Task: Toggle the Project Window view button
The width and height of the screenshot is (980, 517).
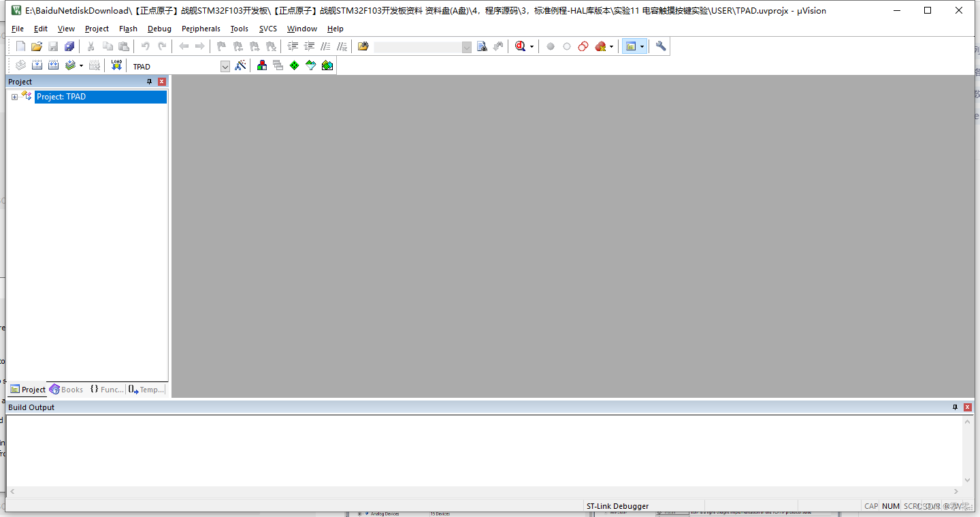Action: [x=631, y=46]
